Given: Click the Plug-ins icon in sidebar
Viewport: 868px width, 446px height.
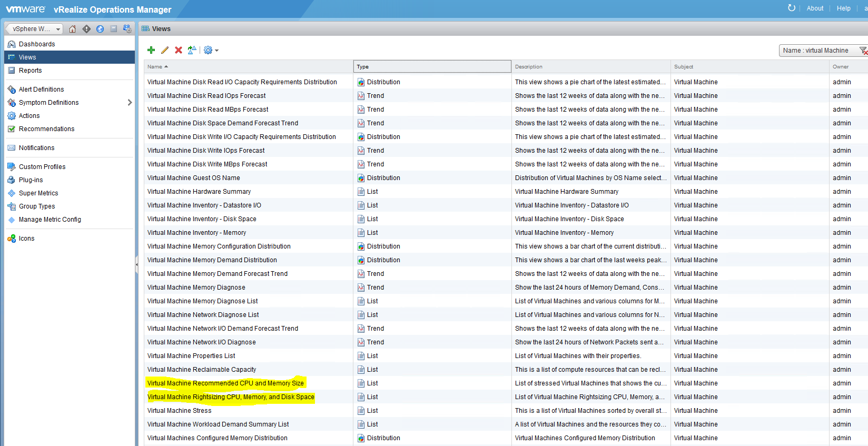Looking at the screenshot, I should (12, 180).
